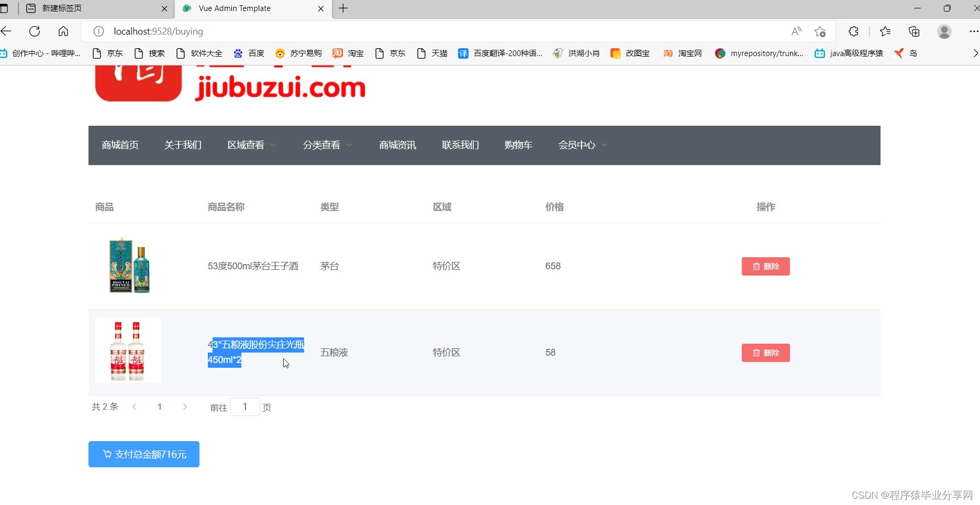Show more bookmarks overflow chevron

coord(975,53)
